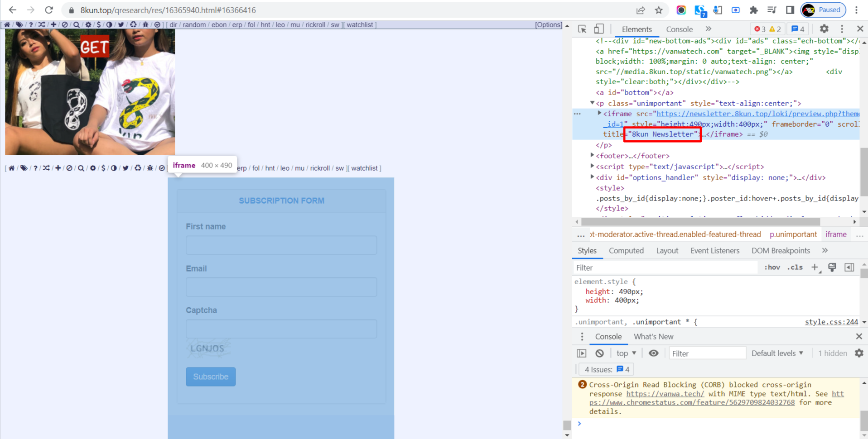Open the DOM Breakpoints tab
This screenshot has height=439, width=868.
tap(781, 251)
